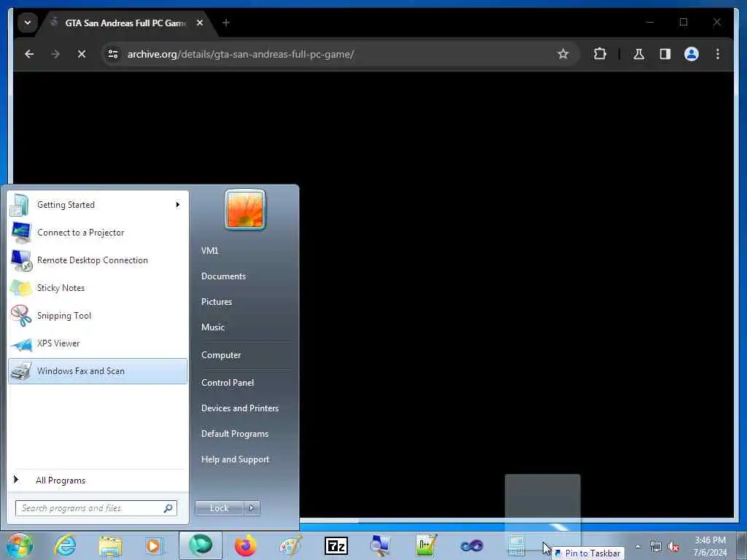Open XPS Viewer
The height and width of the screenshot is (560, 747).
click(x=98, y=343)
